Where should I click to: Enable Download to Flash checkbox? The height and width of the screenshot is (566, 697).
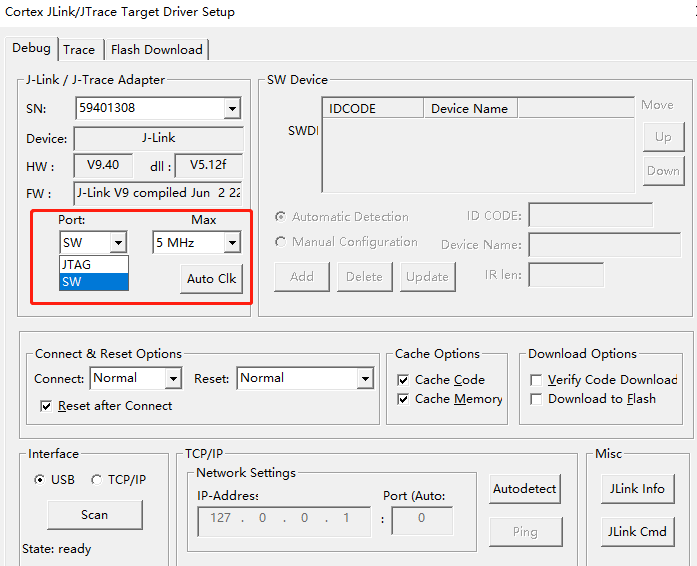point(536,399)
